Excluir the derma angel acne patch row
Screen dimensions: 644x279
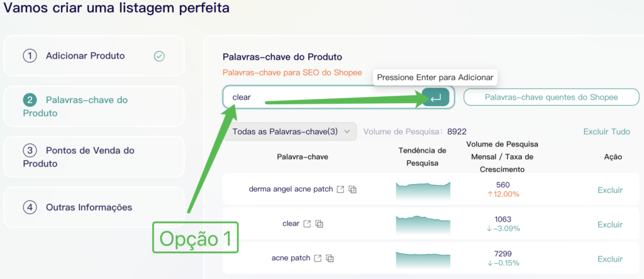tap(609, 190)
